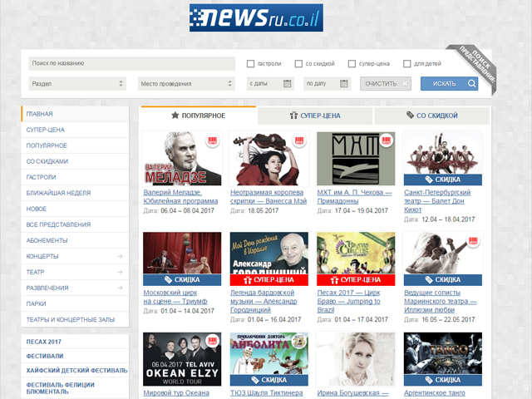532x399 pixels.
Task: Click the tag icon in СО СКИДКОЙ tab
Action: pyautogui.click(x=410, y=116)
